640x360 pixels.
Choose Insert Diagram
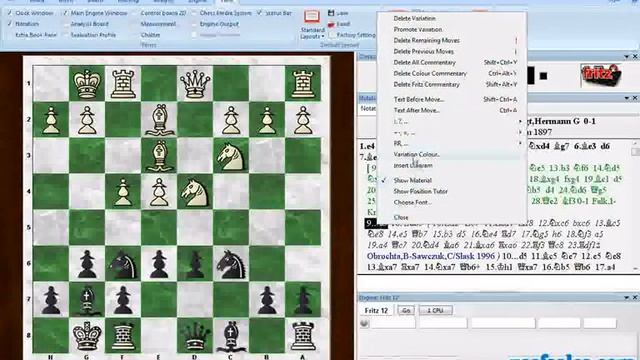click(413, 165)
